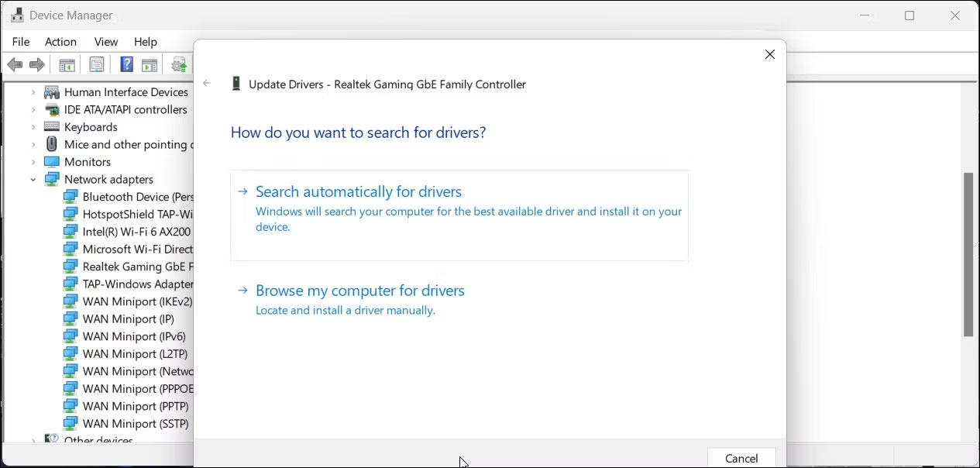Click the TAP-Windows Adapter icon

point(70,284)
